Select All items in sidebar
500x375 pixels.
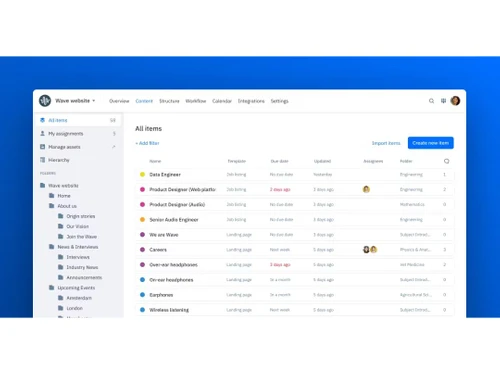click(x=78, y=120)
